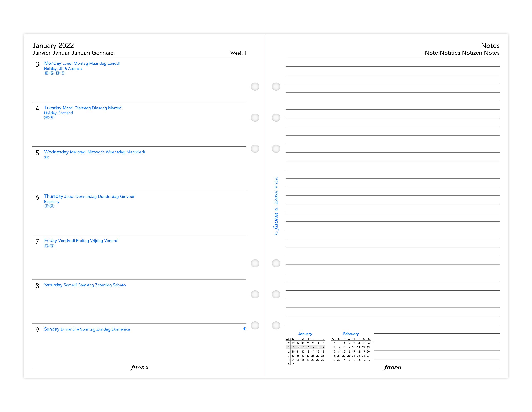Click the Week 1 label
This screenshot has height=412, width=532.
click(x=238, y=53)
